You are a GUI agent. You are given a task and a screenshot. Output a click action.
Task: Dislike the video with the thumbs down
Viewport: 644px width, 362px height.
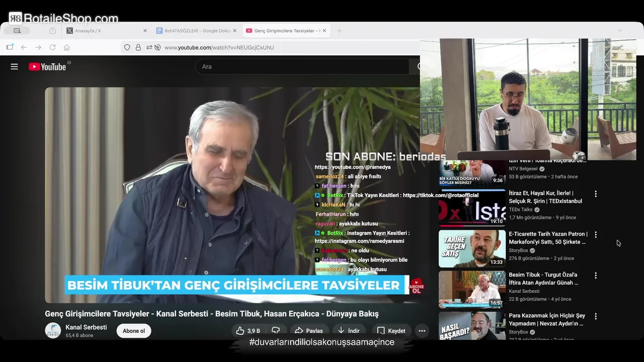[x=276, y=331]
